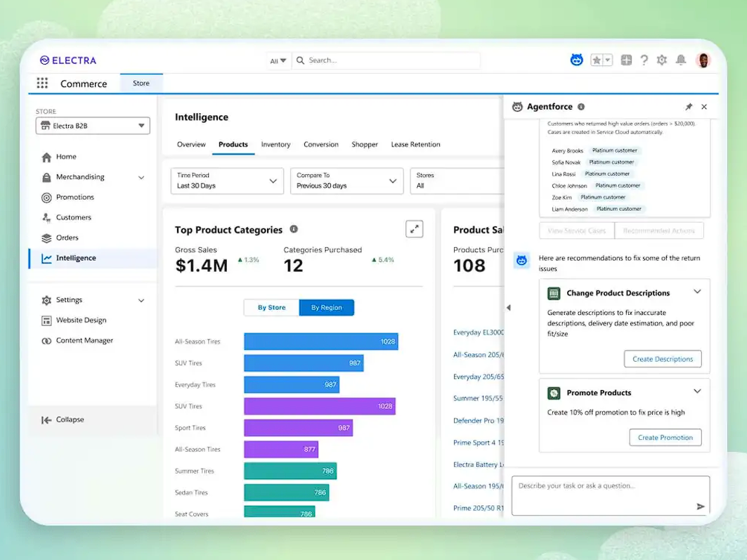The height and width of the screenshot is (560, 747).
Task: Collapse Promote Products card
Action: [697, 391]
